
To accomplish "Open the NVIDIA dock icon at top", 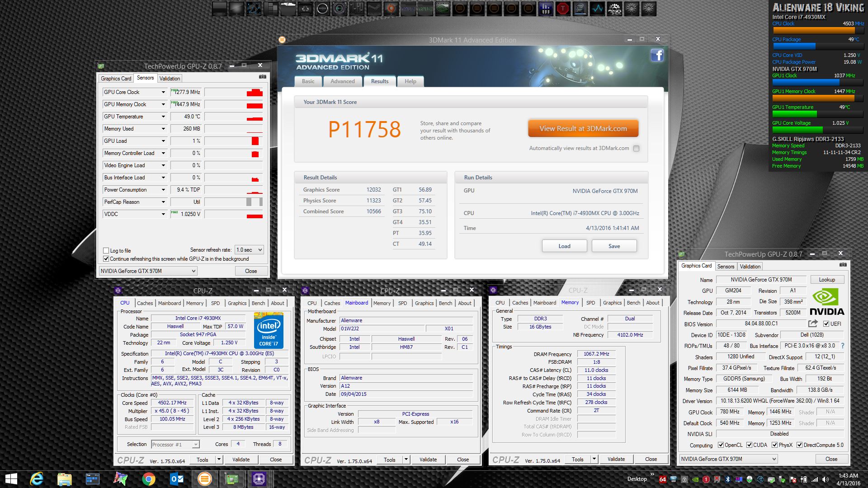I will pos(442,8).
